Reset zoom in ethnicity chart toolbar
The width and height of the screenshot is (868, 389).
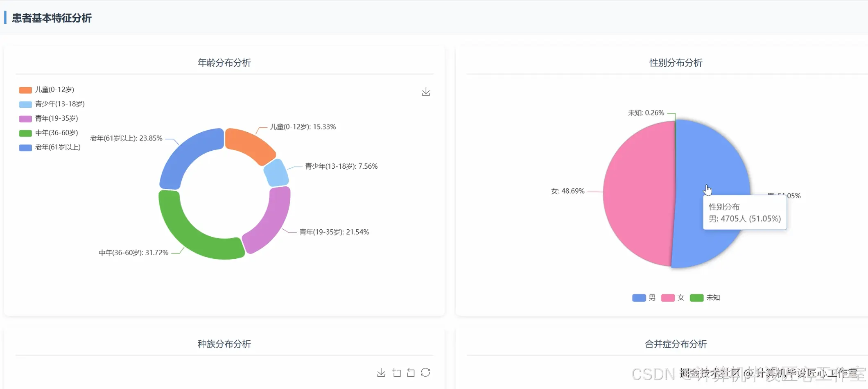point(411,373)
